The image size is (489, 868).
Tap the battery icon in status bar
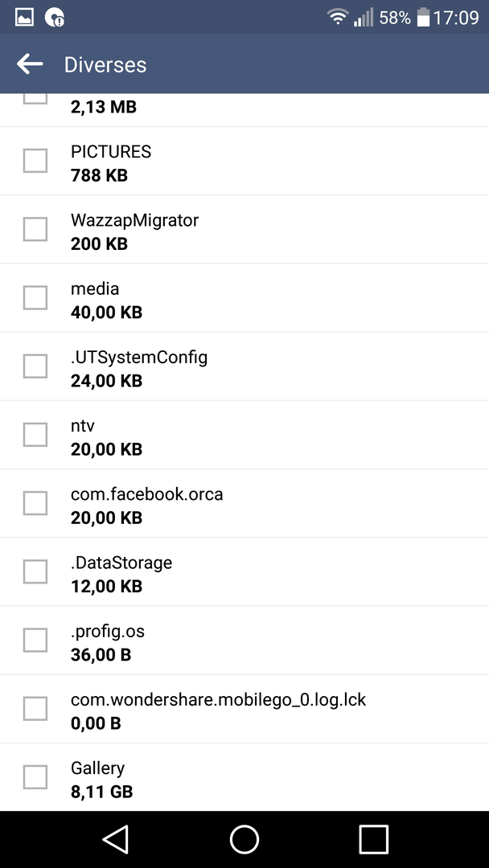pos(423,17)
